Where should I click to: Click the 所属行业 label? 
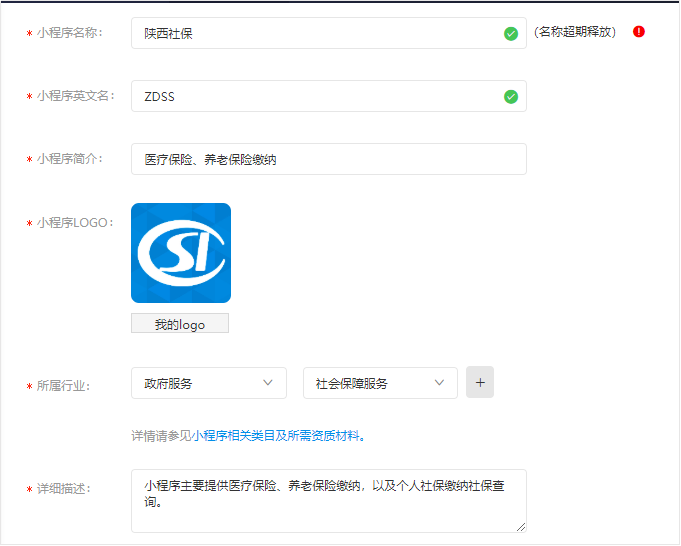[x=63, y=385]
